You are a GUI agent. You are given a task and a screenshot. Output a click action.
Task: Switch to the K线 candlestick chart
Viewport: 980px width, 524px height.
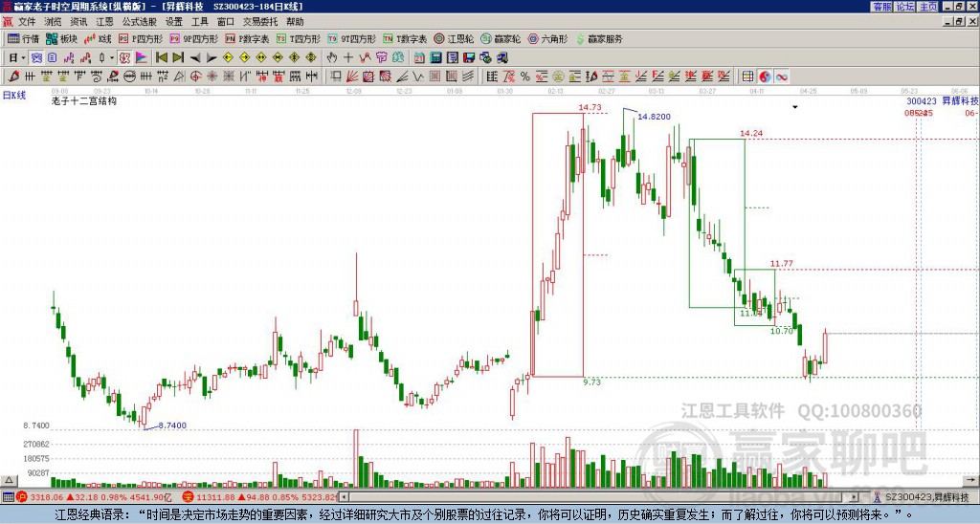coord(98,38)
